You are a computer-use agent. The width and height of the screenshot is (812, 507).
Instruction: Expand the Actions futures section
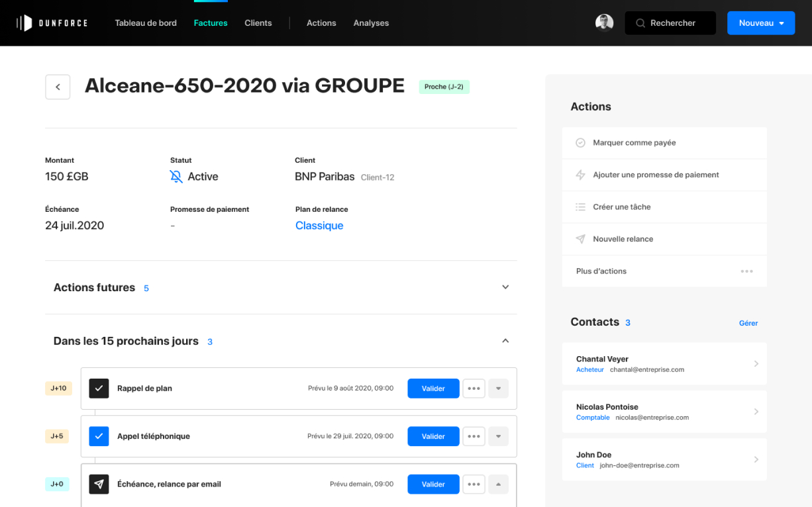pos(505,287)
